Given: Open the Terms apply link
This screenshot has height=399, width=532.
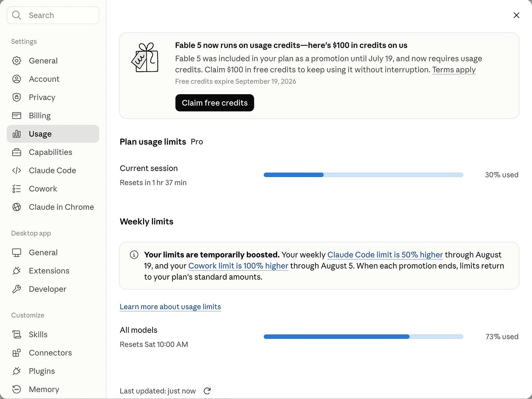Looking at the screenshot, I should [454, 70].
